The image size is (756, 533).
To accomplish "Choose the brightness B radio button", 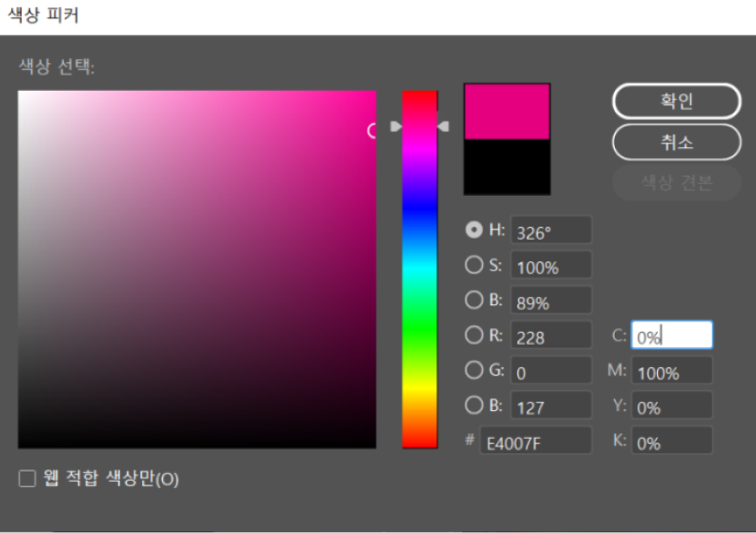I will point(474,300).
